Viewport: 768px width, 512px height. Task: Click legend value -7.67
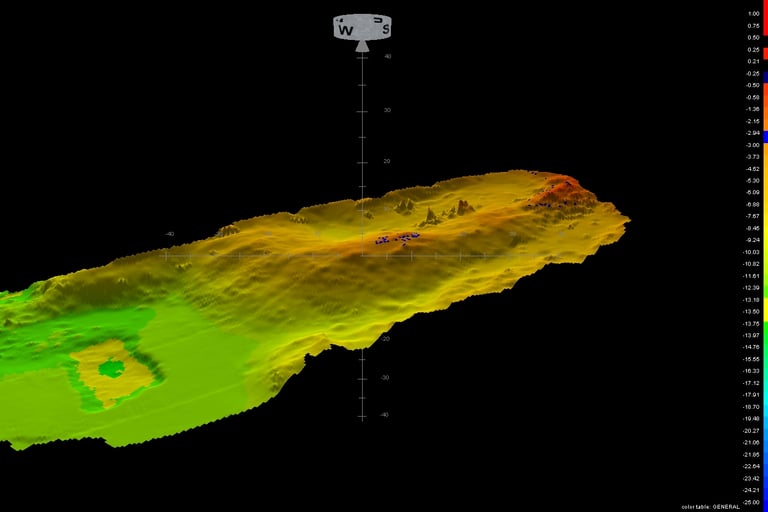[753, 217]
